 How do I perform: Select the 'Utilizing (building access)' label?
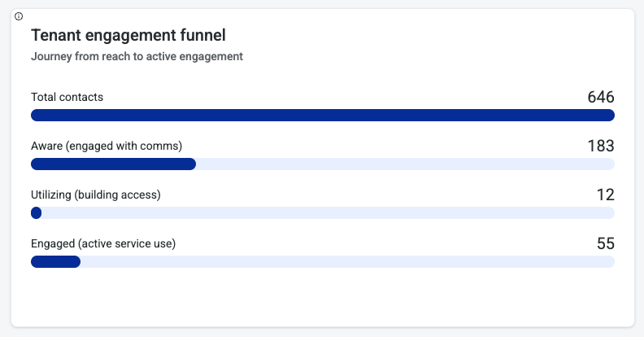[107, 195]
